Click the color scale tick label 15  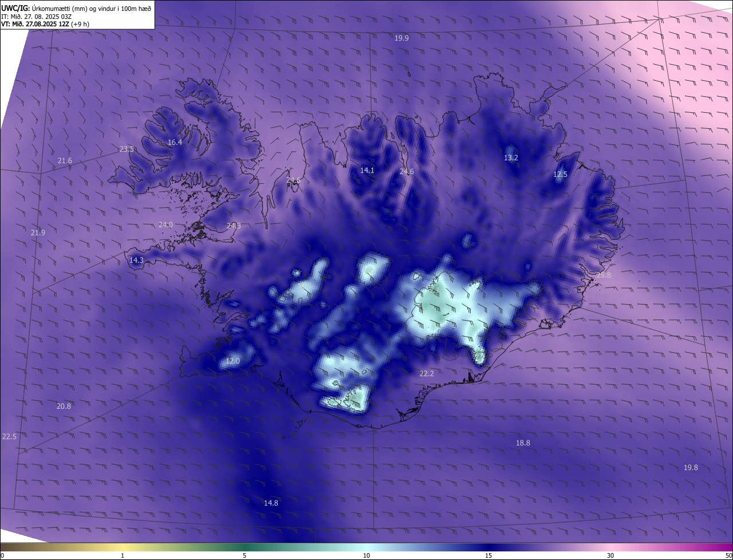pyautogui.click(x=488, y=555)
